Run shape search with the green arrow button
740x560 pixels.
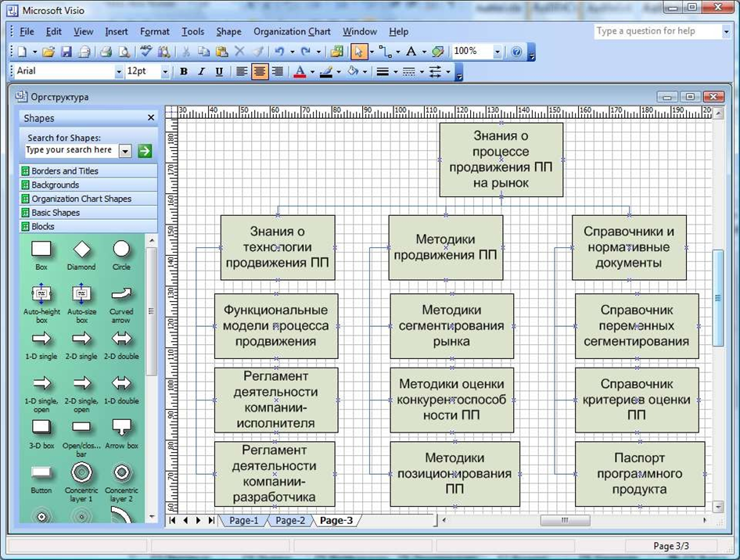[x=145, y=151]
